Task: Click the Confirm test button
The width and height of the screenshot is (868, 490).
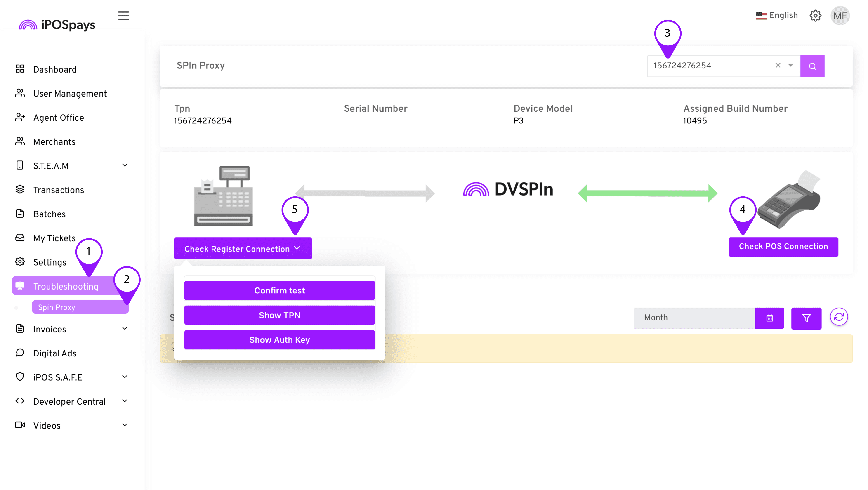Action: click(280, 290)
